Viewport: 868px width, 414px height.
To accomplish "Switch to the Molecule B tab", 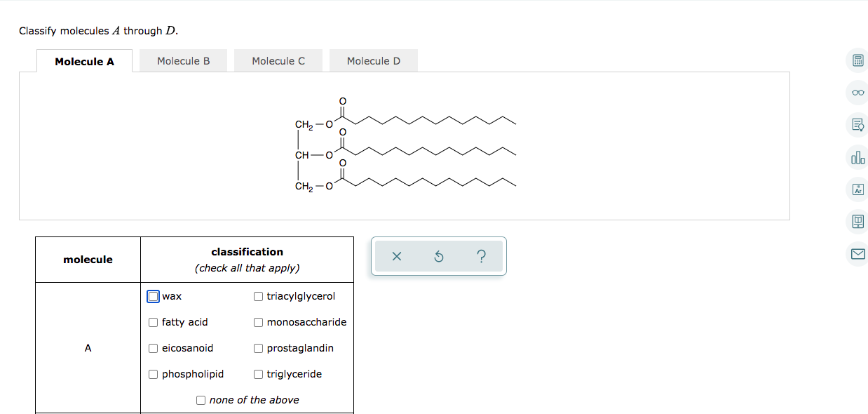I will [x=183, y=60].
